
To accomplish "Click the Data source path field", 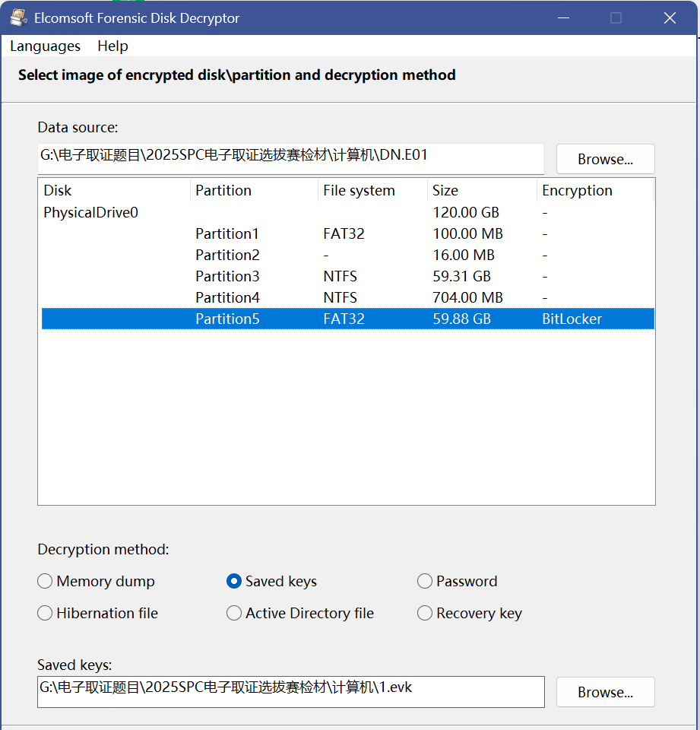I will [x=290, y=158].
